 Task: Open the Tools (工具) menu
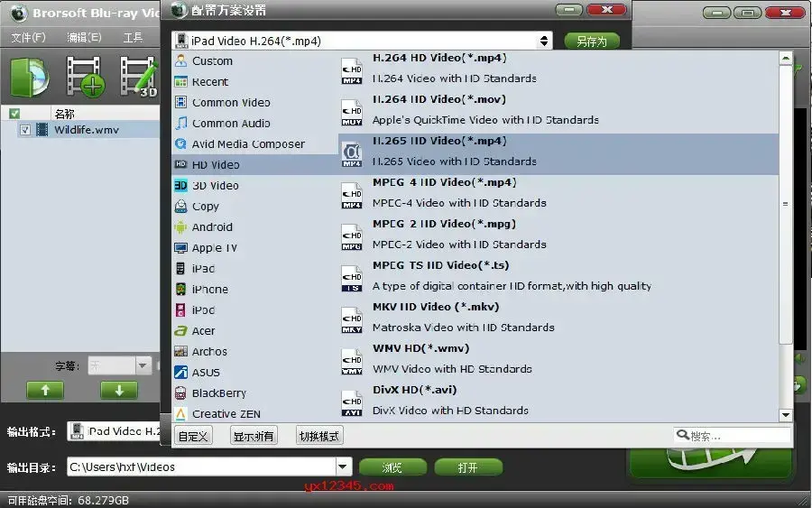pos(133,37)
